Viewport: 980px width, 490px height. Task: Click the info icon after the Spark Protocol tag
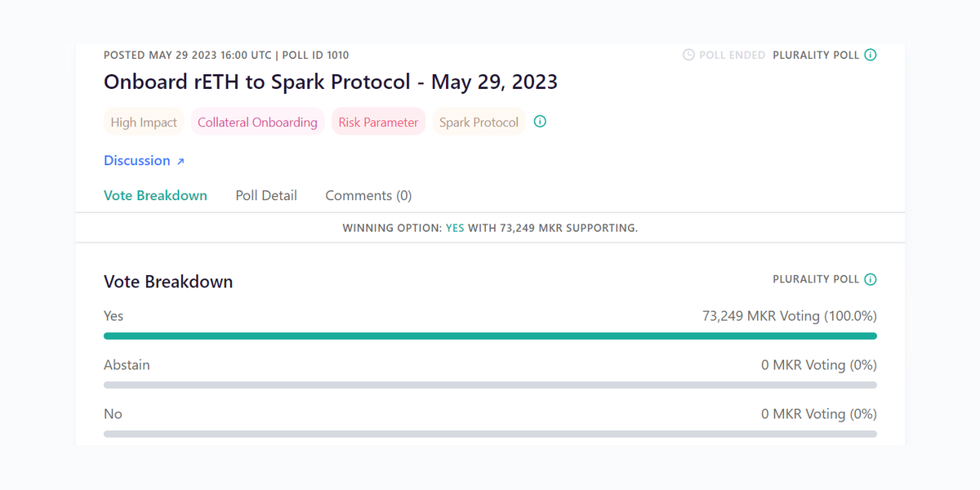tap(540, 122)
